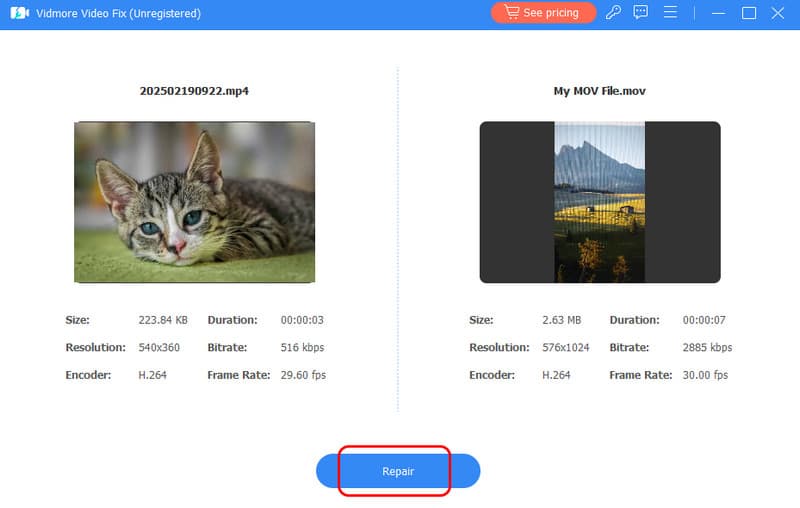The width and height of the screenshot is (800, 508).
Task: Click the My MOV File.mov title
Action: (x=599, y=90)
